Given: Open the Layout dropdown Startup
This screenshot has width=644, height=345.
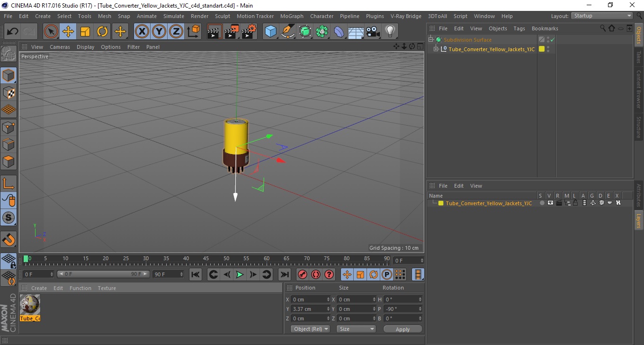Looking at the screenshot, I should pos(602,16).
